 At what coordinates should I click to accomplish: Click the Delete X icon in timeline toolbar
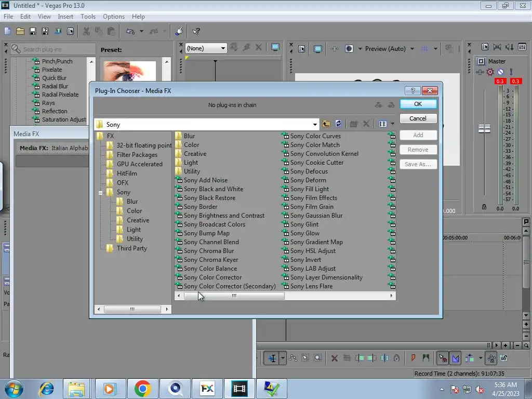pos(334,358)
